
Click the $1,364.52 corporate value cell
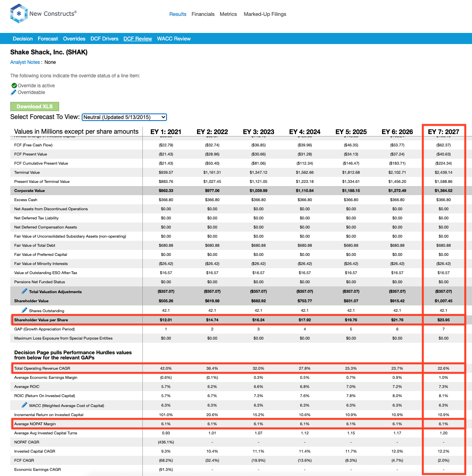point(443,191)
